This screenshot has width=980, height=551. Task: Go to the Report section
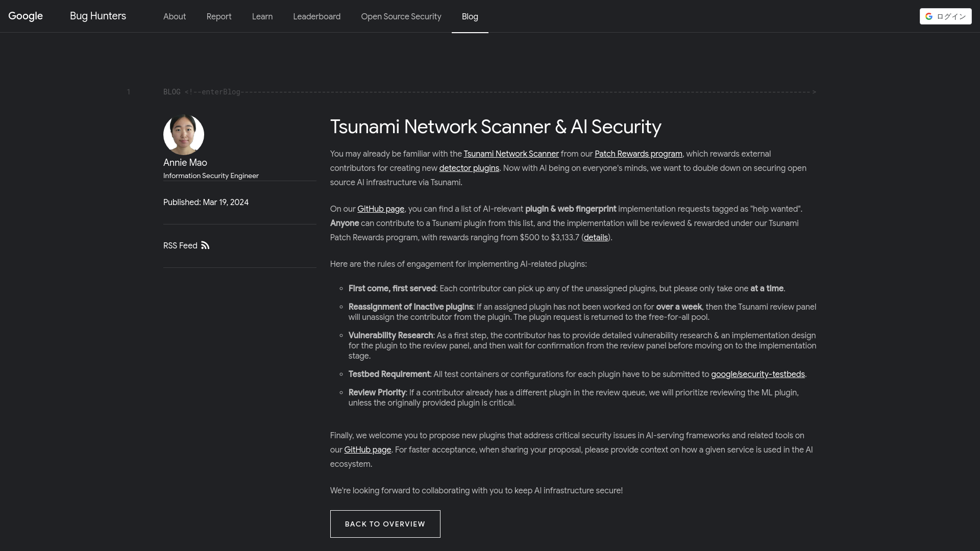[x=219, y=16]
